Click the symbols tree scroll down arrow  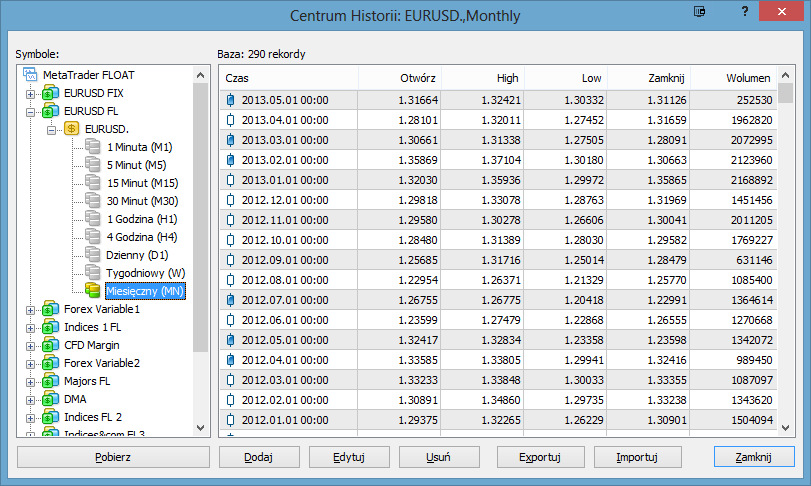pos(201,428)
